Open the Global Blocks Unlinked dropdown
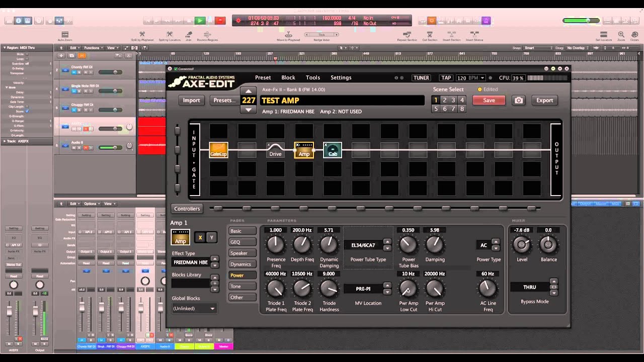The height and width of the screenshot is (362, 644). [x=194, y=308]
